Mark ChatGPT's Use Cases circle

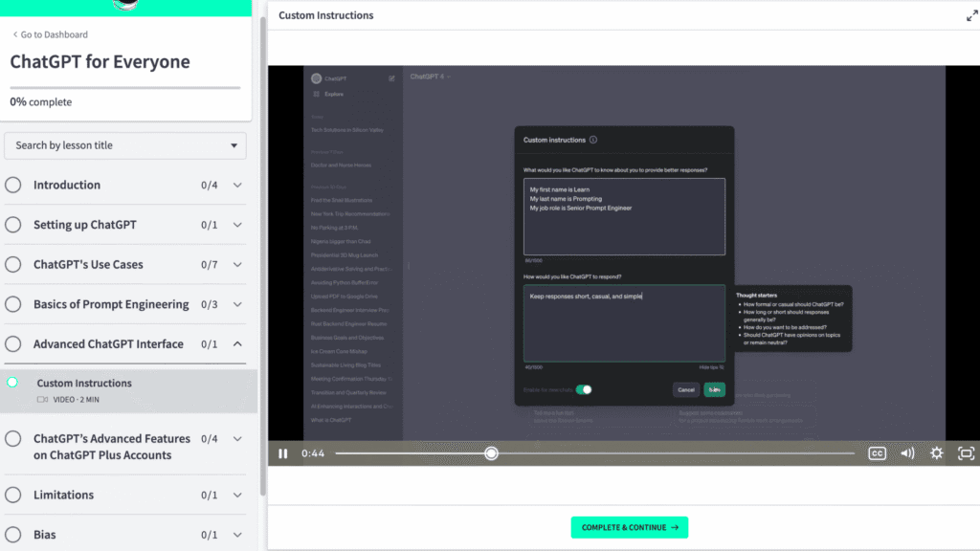13,265
